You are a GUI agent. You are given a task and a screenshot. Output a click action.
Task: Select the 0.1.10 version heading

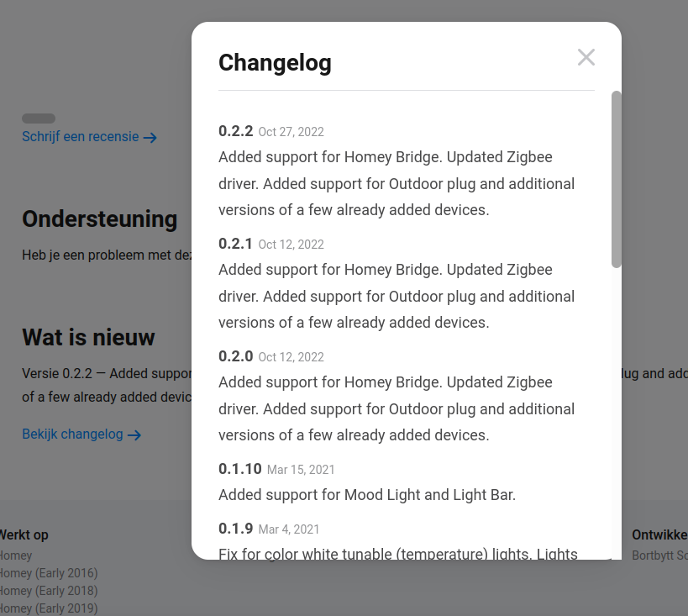pyautogui.click(x=239, y=469)
